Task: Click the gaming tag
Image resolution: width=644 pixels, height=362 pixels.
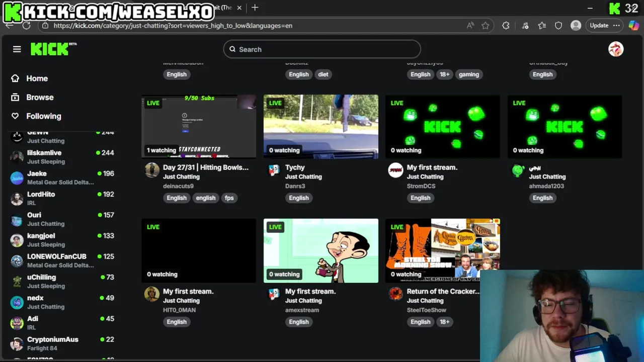Action: 469,74
